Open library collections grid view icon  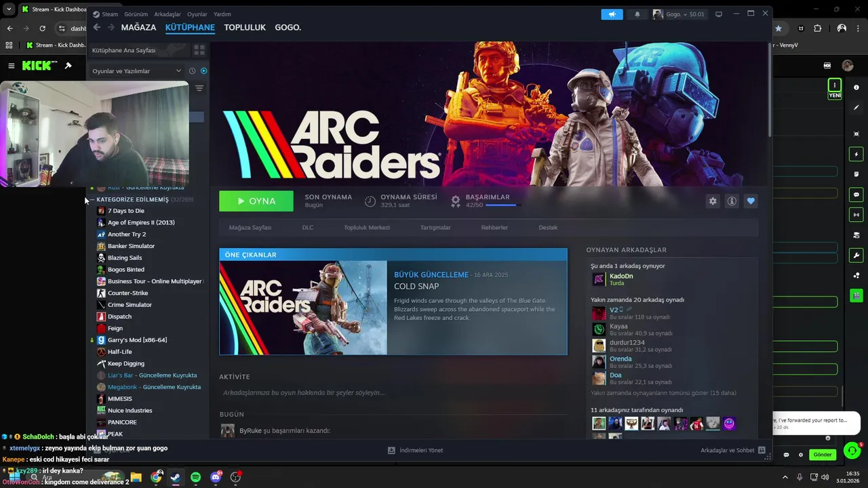click(199, 50)
